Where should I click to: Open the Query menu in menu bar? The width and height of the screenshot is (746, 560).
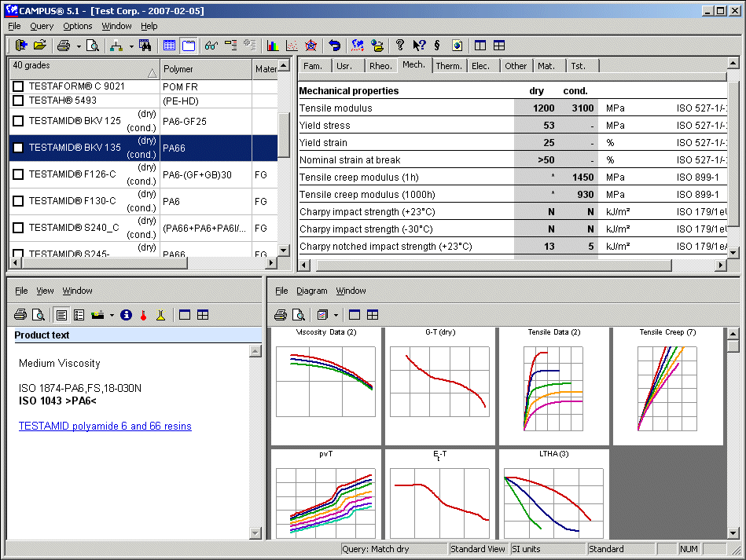[42, 26]
